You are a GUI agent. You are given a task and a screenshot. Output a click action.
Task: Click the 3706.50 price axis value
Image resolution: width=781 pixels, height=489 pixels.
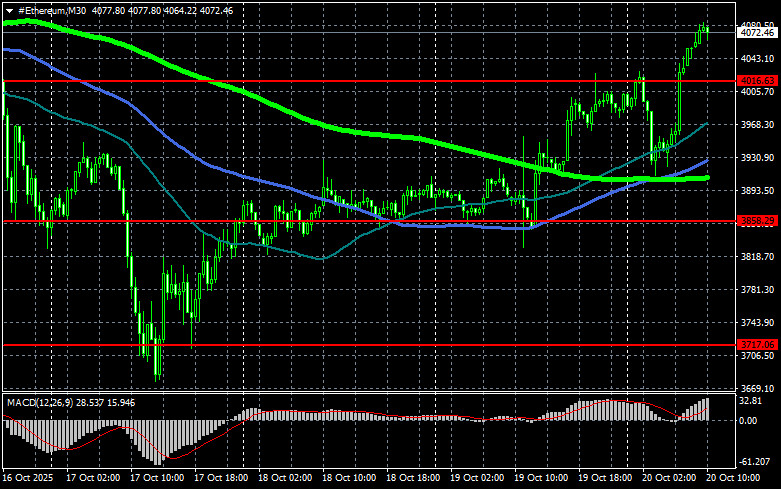757,356
